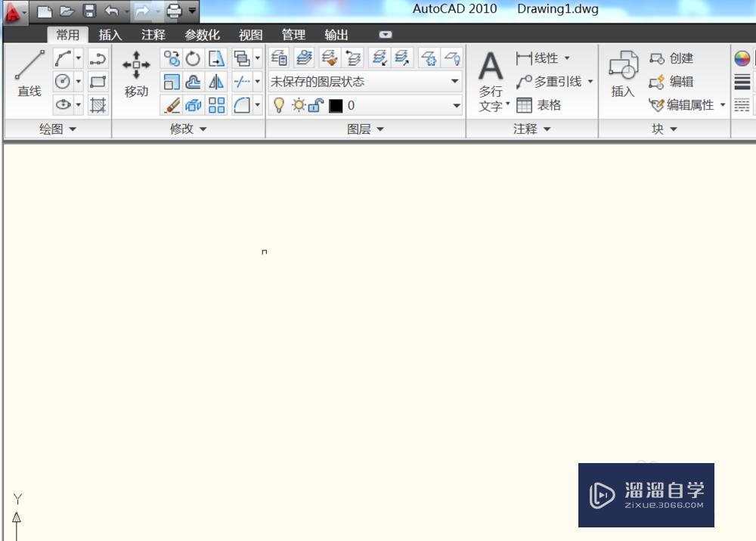This screenshot has width=756, height=541.
Task: Toggle the layer lock padlock
Action: click(x=314, y=104)
